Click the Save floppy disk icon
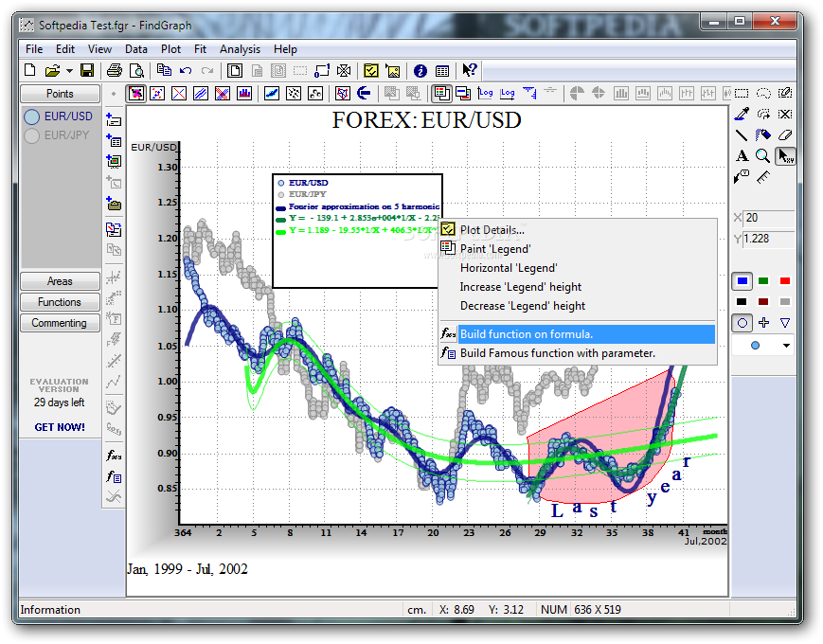The width and height of the screenshot is (823, 644). pyautogui.click(x=86, y=70)
